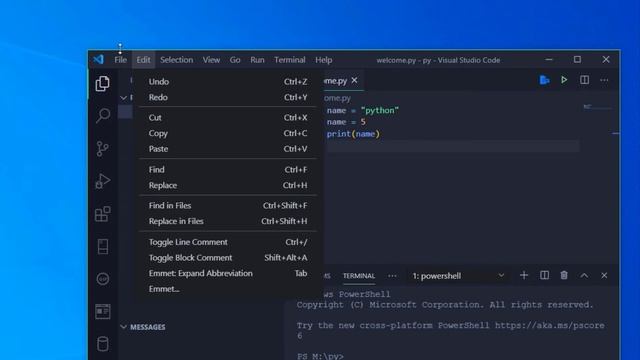The image size is (640, 360).
Task: Open the aka.ms/pscore link in terminal
Action: [550, 325]
